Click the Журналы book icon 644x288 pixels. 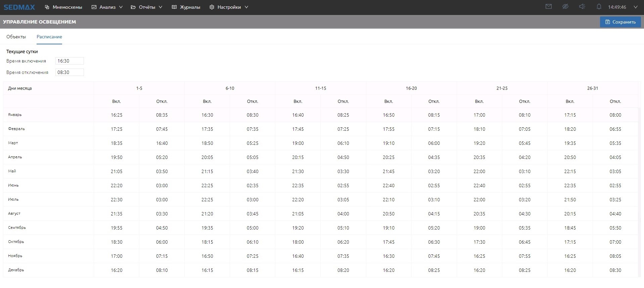point(174,7)
